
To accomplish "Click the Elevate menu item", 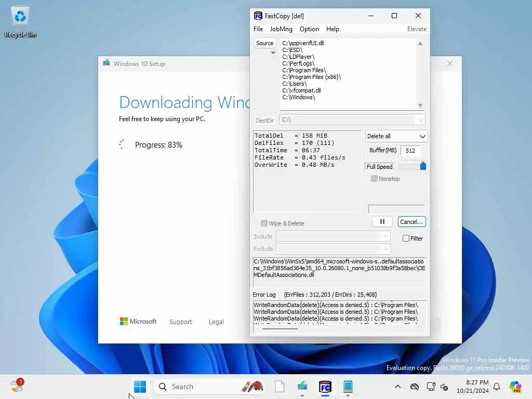I will click(x=417, y=29).
